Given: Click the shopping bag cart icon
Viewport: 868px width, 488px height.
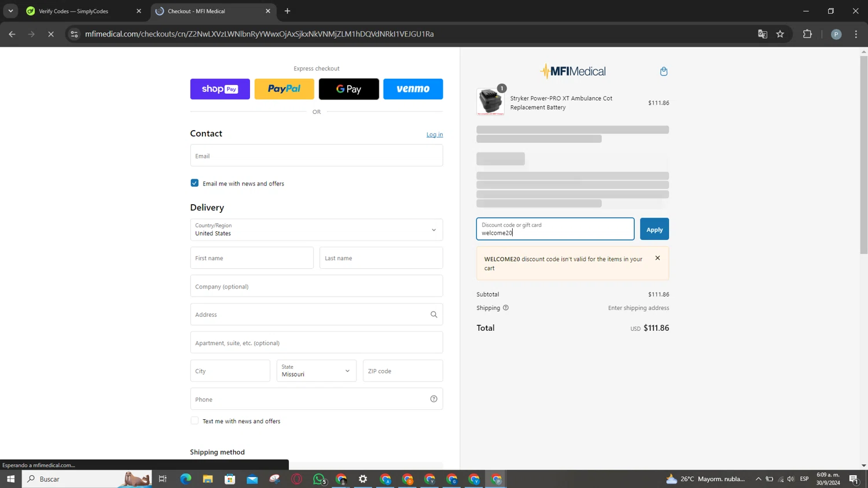Looking at the screenshot, I should point(663,71).
